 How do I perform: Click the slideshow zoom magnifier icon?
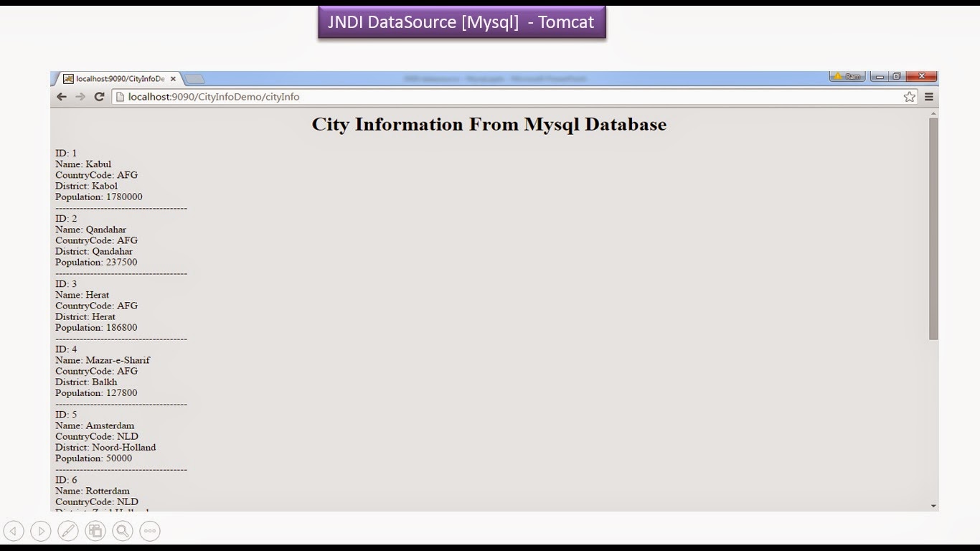click(123, 531)
